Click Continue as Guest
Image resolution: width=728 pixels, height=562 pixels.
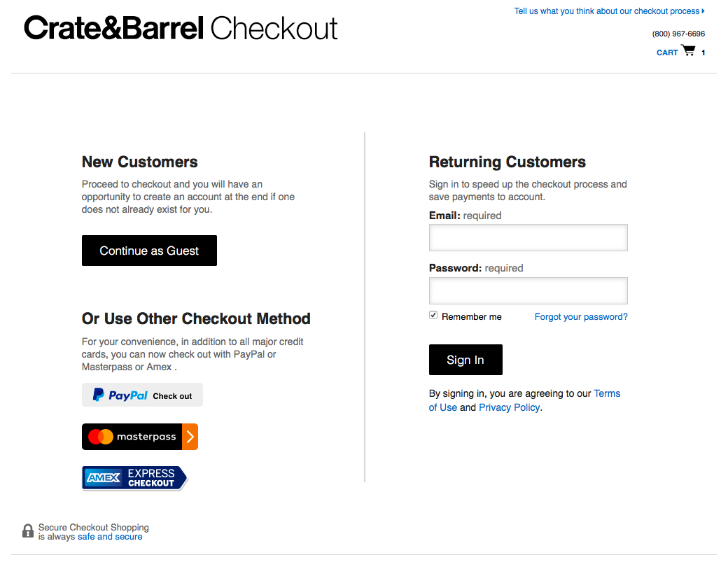149,250
